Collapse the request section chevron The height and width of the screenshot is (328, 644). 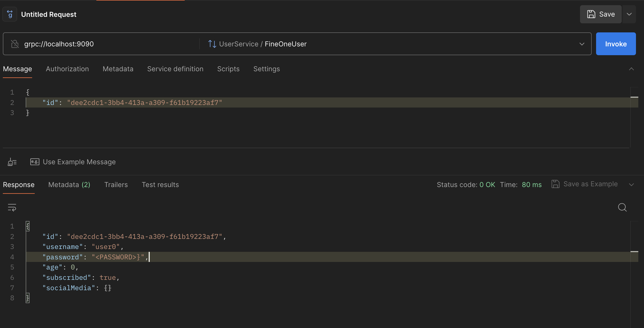[631, 69]
